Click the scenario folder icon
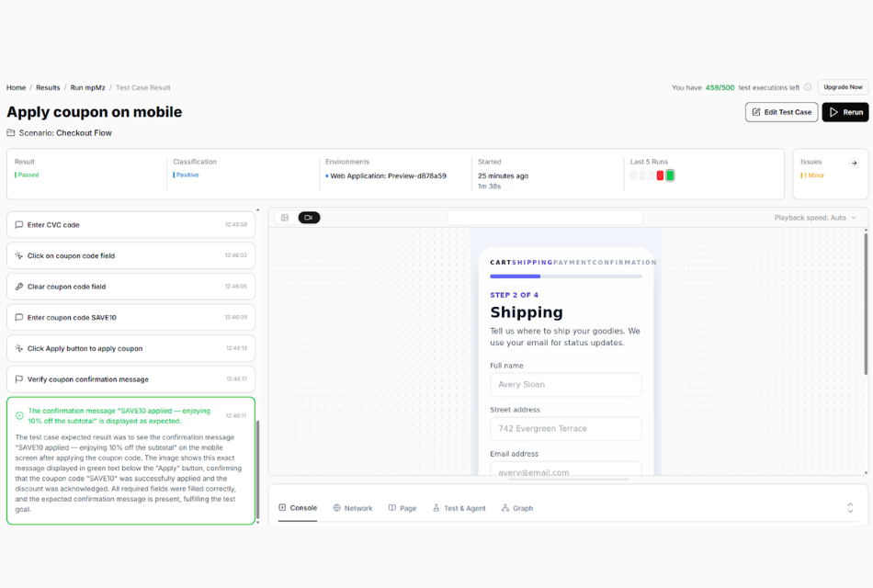This screenshot has width=873, height=588. pyautogui.click(x=11, y=133)
